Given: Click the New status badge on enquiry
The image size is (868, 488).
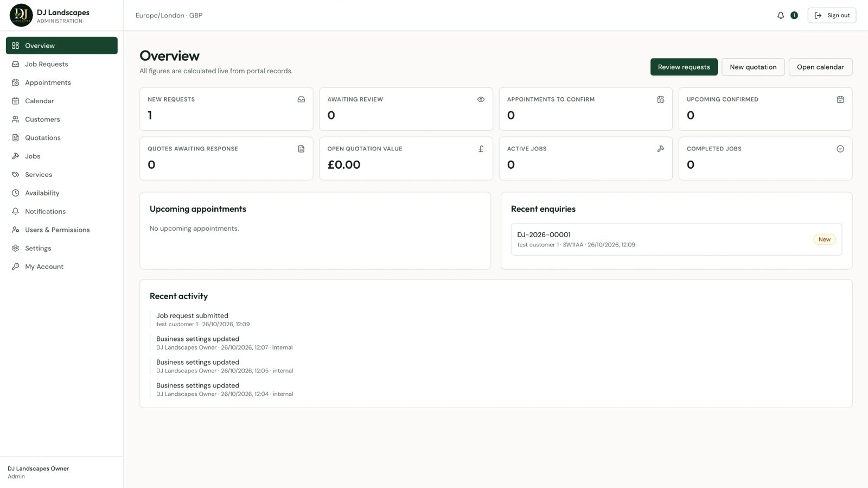Looking at the screenshot, I should click(824, 239).
